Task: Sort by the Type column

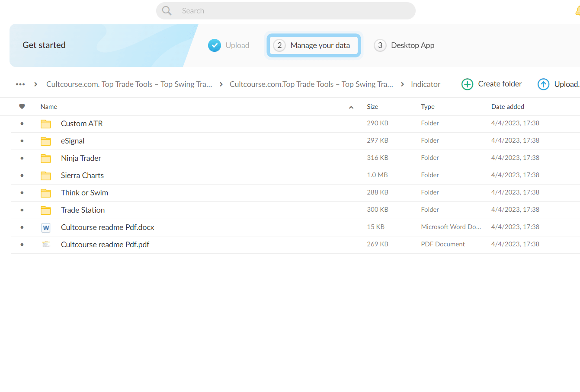Action: tap(428, 107)
